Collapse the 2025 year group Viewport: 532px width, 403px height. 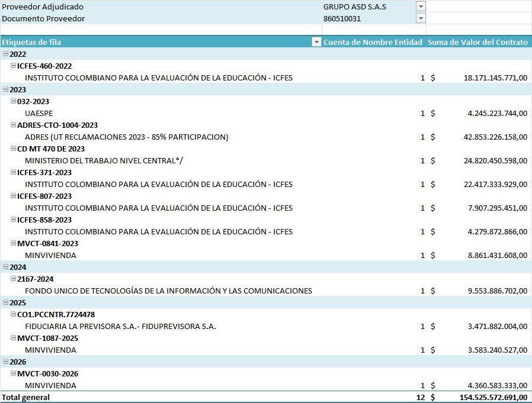(x=5, y=302)
